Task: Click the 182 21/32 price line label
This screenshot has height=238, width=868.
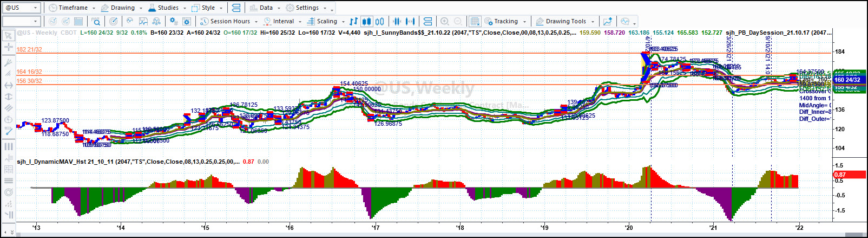Action: pyautogui.click(x=29, y=49)
